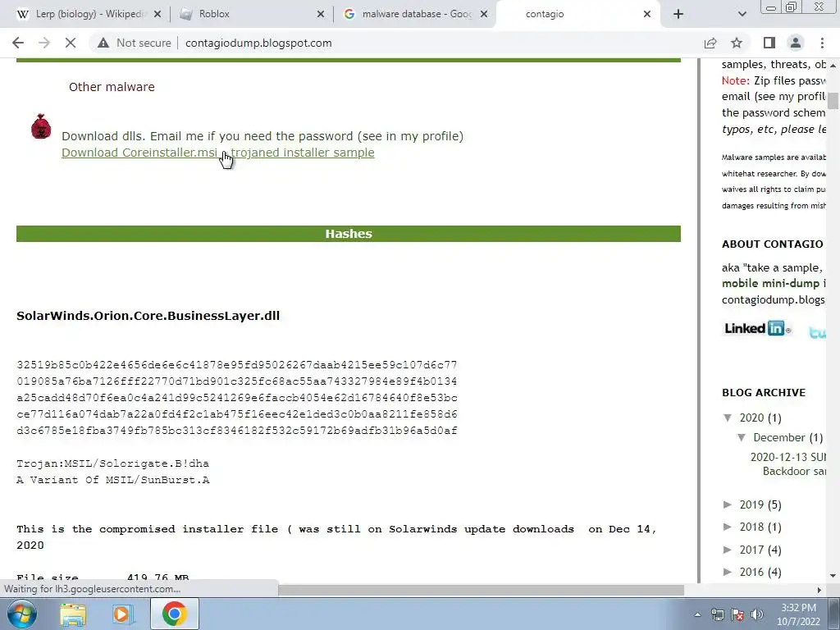Close the Roblox tab
The height and width of the screenshot is (630, 840).
tap(321, 14)
